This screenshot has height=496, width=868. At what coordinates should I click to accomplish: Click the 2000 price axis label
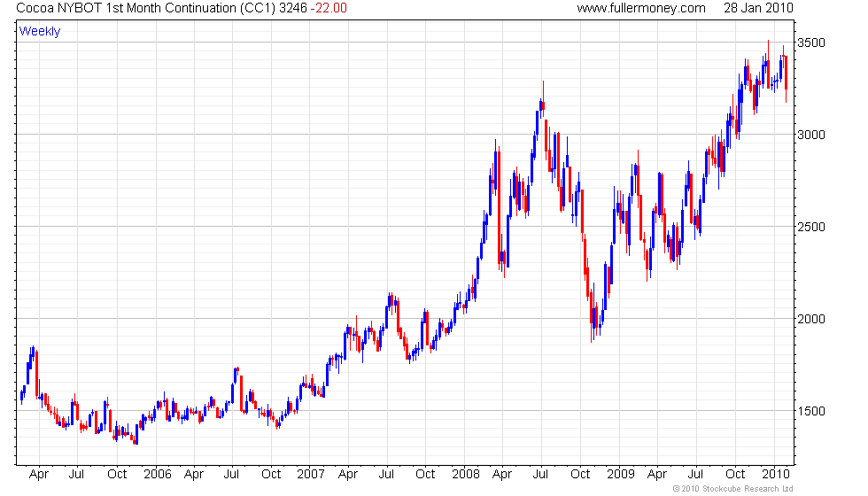coord(811,319)
